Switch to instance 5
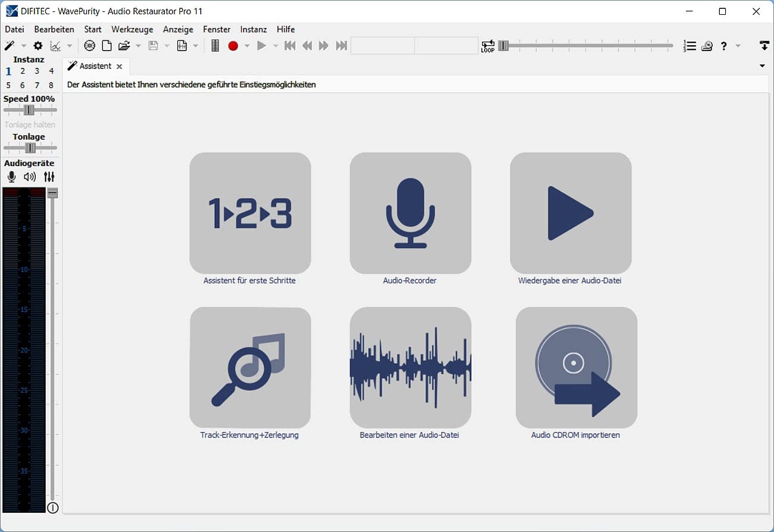 8,86
